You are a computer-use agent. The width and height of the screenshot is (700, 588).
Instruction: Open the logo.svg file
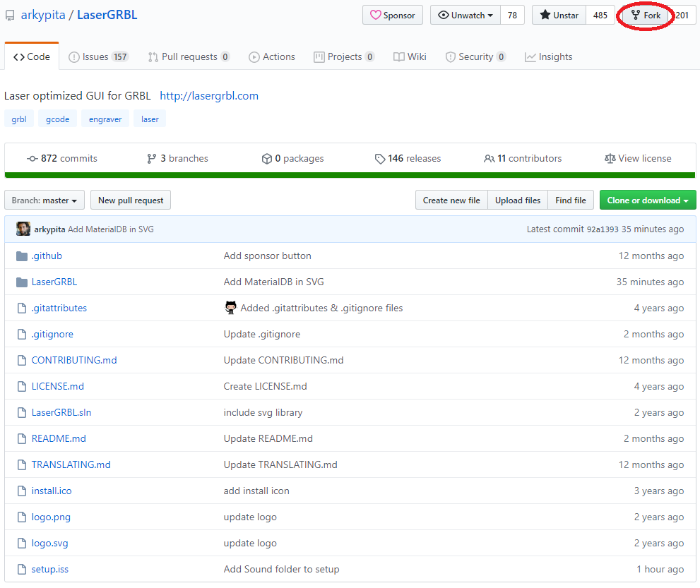point(49,544)
